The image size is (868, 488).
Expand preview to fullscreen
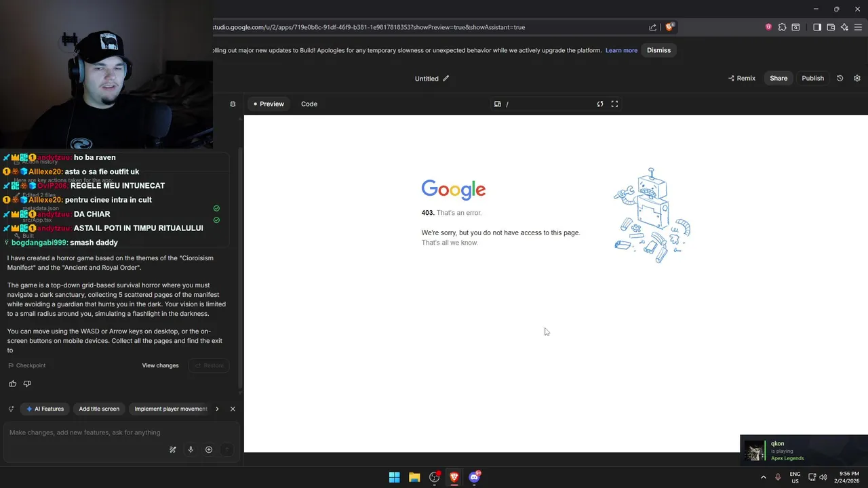(x=614, y=104)
